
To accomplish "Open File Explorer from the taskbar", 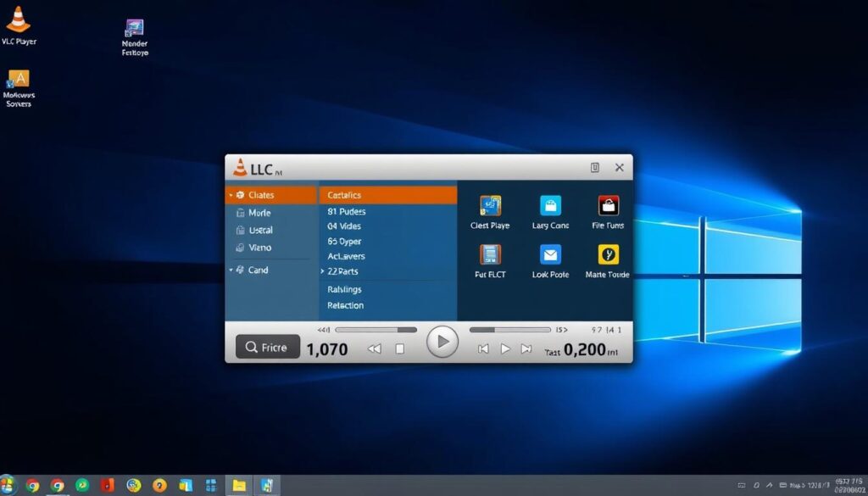I will point(238,487).
